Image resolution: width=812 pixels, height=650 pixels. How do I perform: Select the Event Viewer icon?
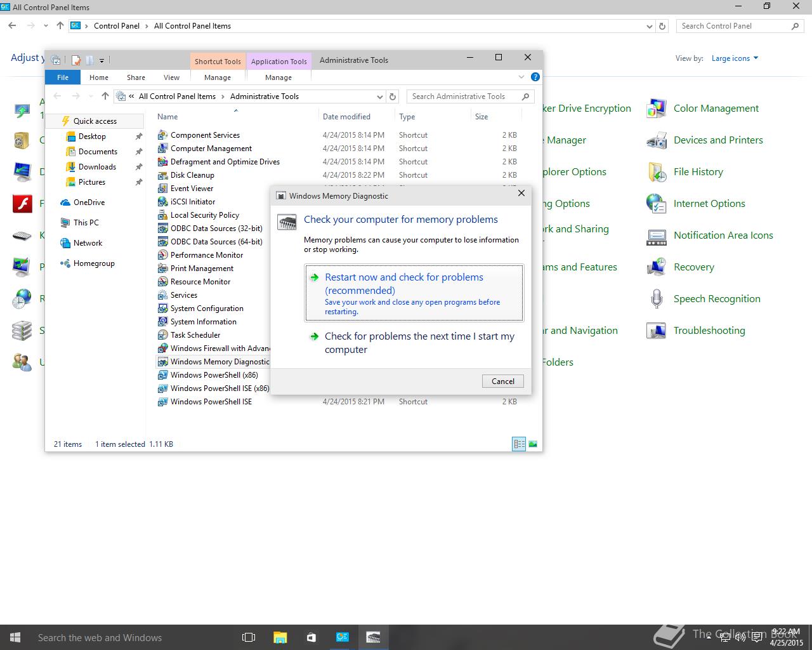pyautogui.click(x=162, y=189)
